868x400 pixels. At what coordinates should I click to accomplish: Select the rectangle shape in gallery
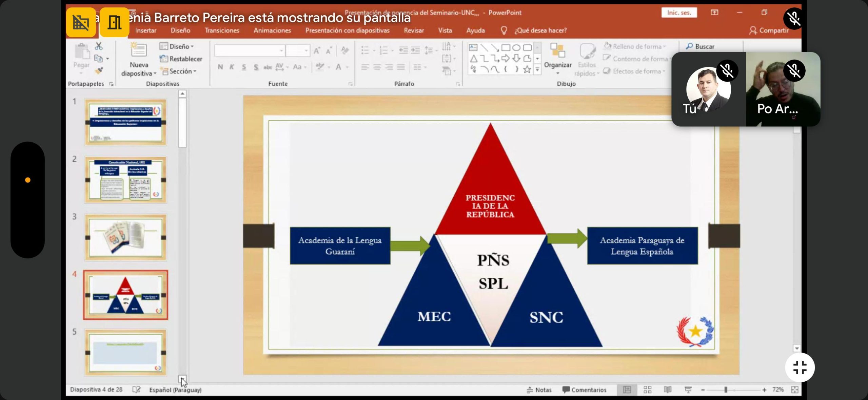[506, 47]
